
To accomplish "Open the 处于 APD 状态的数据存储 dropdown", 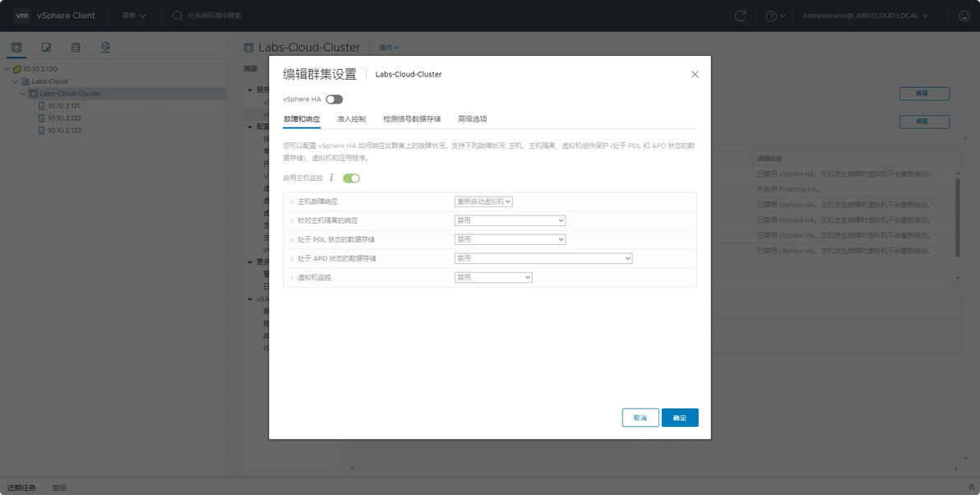I will pos(543,258).
